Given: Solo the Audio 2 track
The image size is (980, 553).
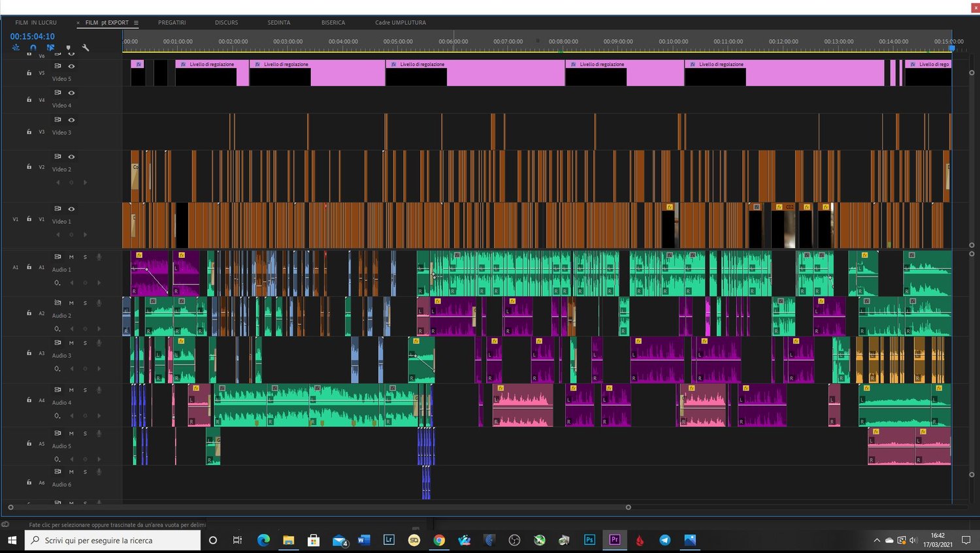Looking at the screenshot, I should [x=85, y=303].
